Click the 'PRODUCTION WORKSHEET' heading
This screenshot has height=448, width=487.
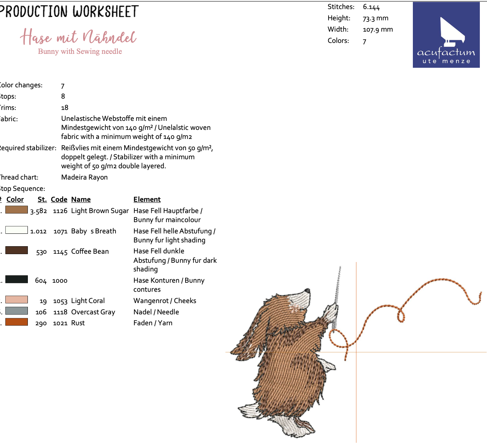click(x=69, y=11)
